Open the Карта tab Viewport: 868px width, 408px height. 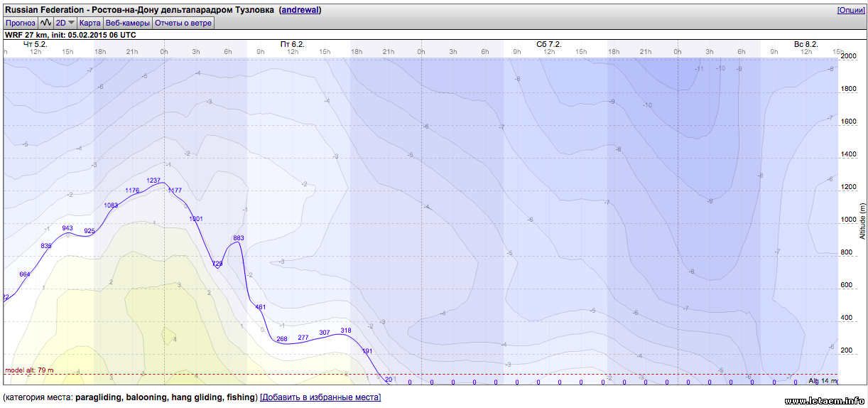90,23
